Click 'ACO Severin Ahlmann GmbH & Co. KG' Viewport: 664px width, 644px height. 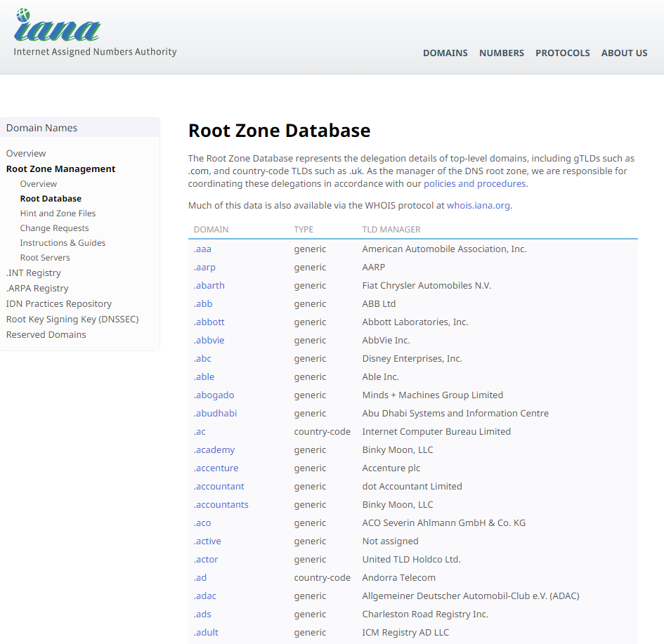[x=444, y=523]
